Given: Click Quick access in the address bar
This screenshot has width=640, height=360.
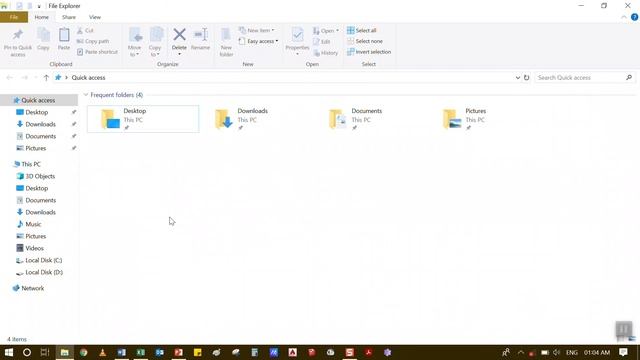Looking at the screenshot, I should pos(89,78).
